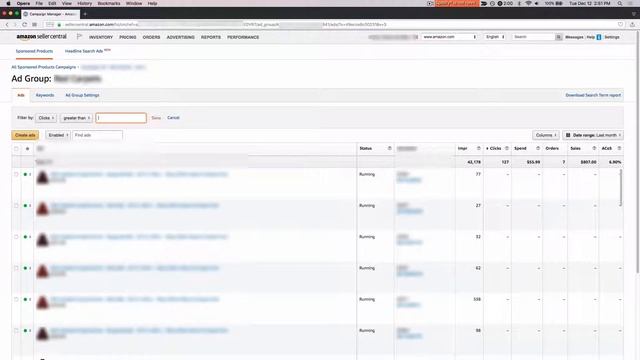Open the Bookmarks menu in macOS menu bar
Screen dimensions: 640x360
[x=109, y=3]
